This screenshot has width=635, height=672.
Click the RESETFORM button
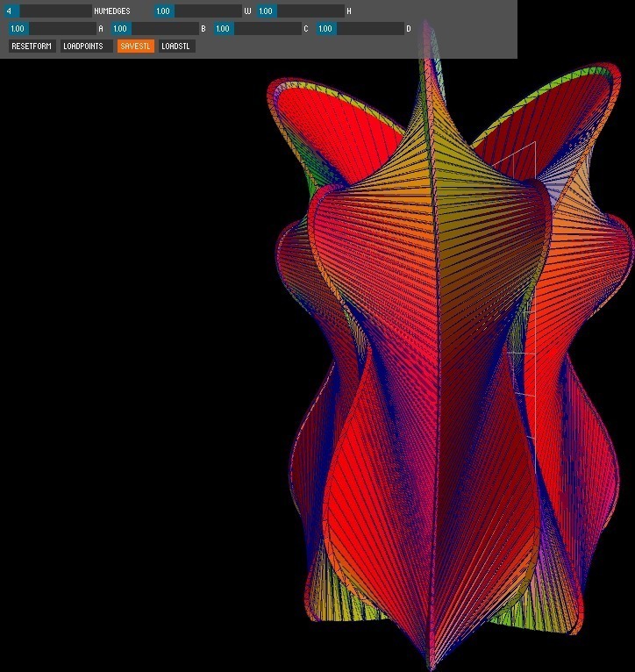coord(32,46)
